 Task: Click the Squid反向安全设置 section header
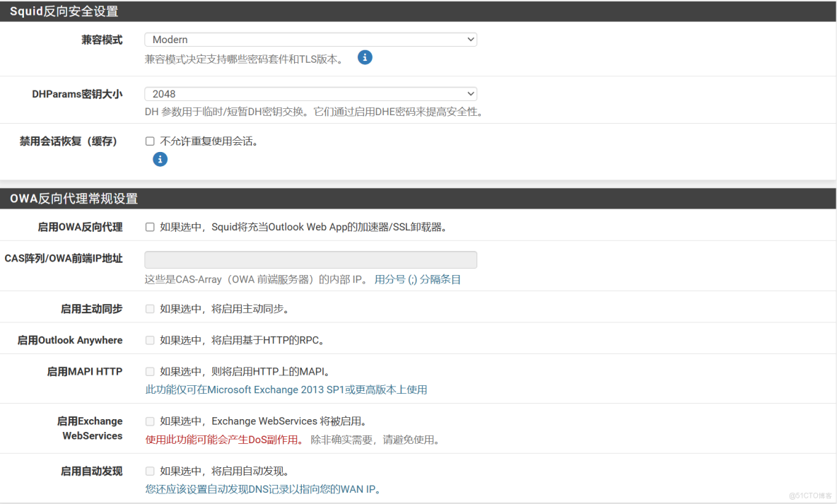pyautogui.click(x=64, y=11)
